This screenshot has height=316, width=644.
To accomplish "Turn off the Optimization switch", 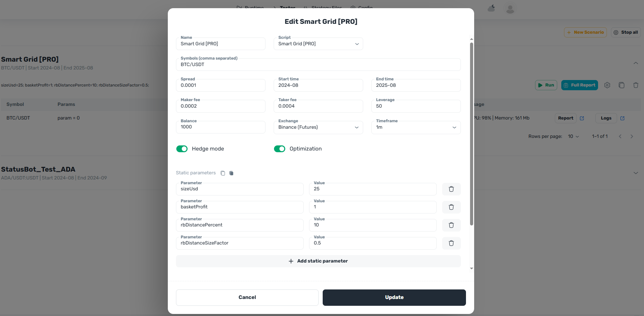I will coord(279,149).
